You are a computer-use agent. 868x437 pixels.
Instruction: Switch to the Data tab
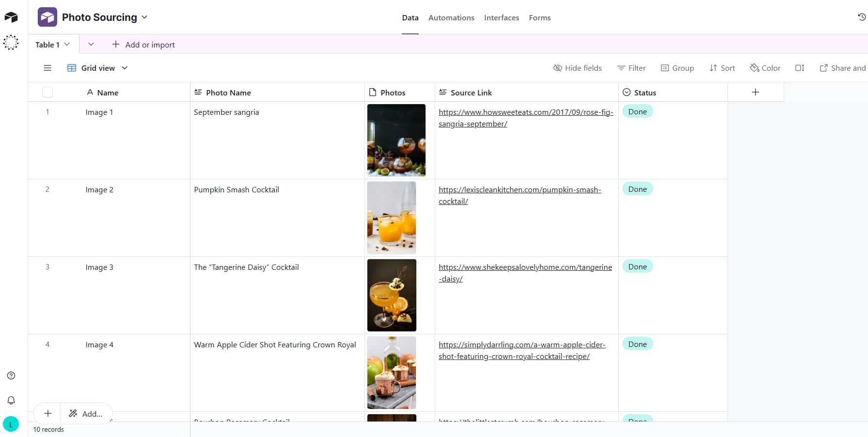[410, 17]
